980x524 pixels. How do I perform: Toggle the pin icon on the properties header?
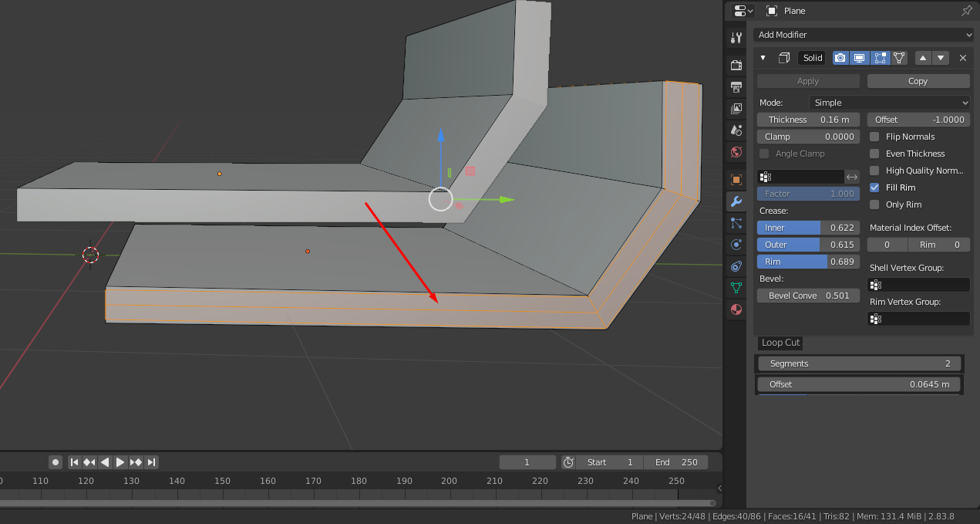tap(966, 11)
